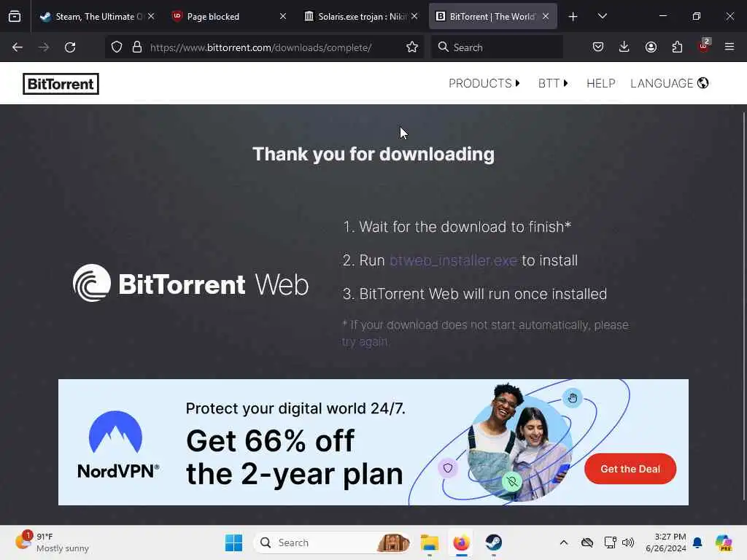747x560 pixels.
Task: Bookmark this page with the star icon
Action: pos(412,47)
